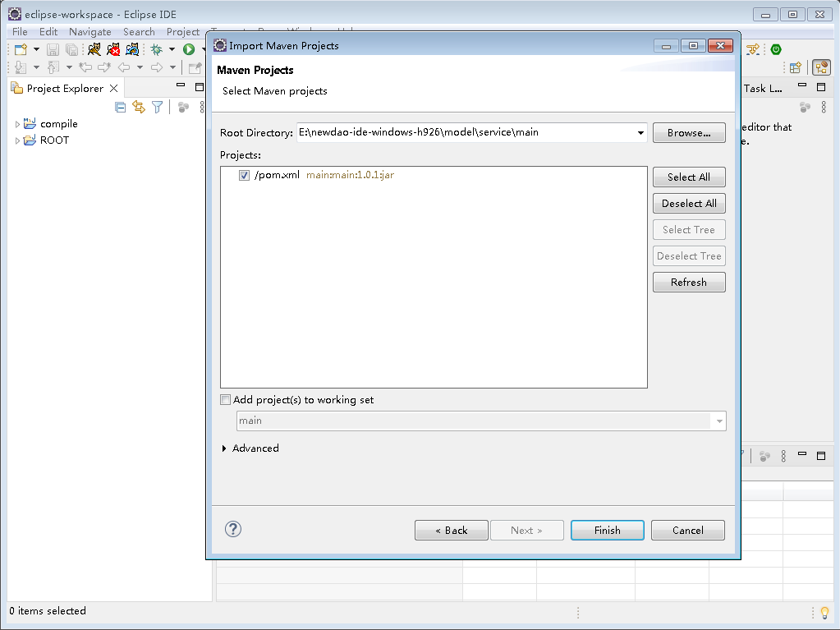Viewport: 840px width, 630px height.
Task: Click the Last Edit Location arrow icon
Action: [85, 67]
